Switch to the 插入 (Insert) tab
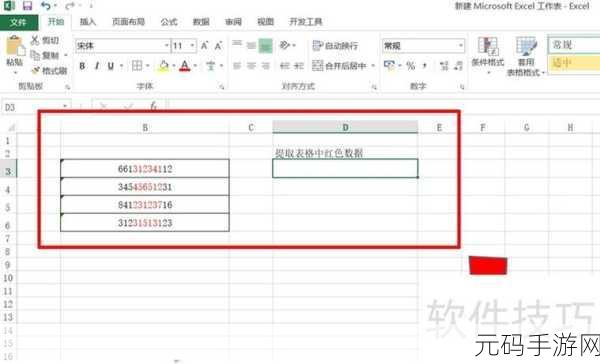Viewport: 600px width, 364px height. click(x=88, y=22)
